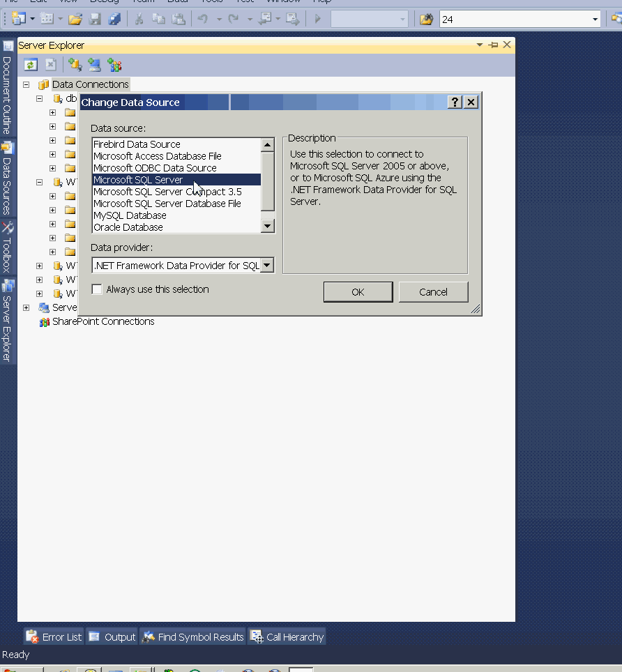This screenshot has width=622, height=672.
Task: Click the New Project toolbar icon
Action: (18, 19)
